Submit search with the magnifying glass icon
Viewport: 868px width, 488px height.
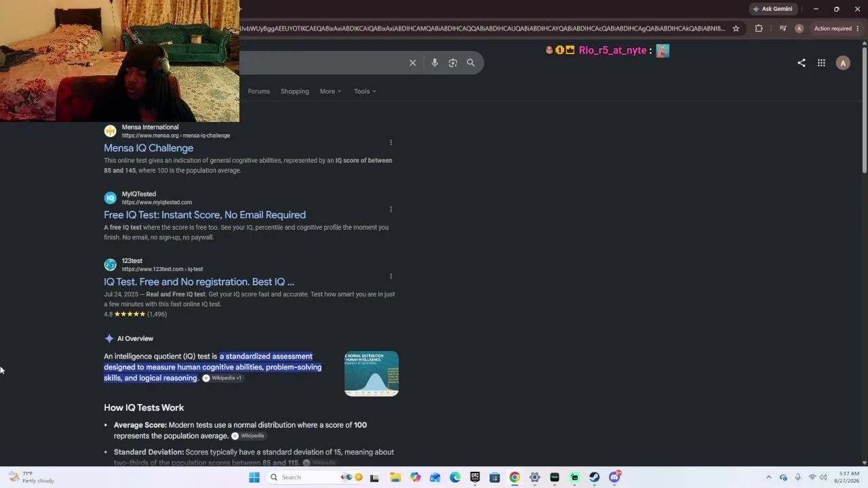(471, 63)
